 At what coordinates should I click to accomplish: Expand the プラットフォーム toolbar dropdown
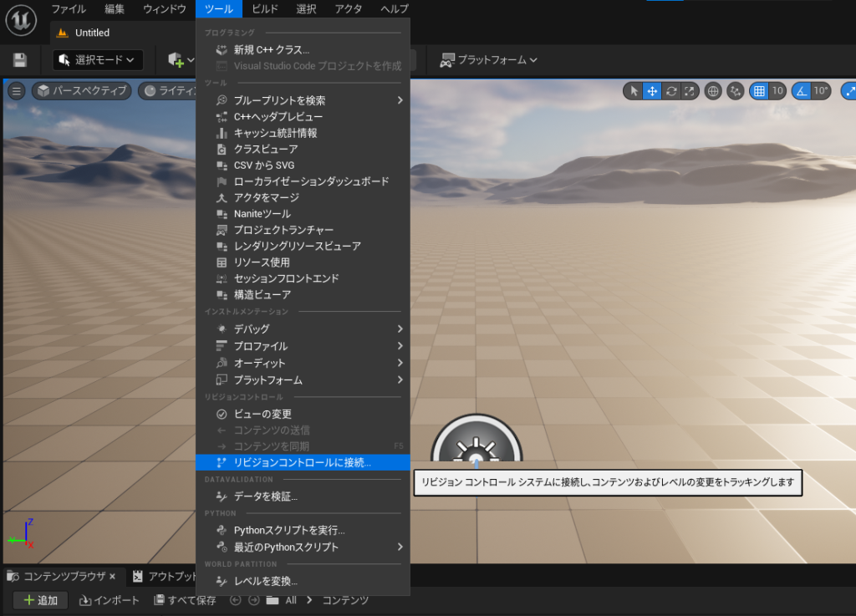pyautogui.click(x=488, y=60)
